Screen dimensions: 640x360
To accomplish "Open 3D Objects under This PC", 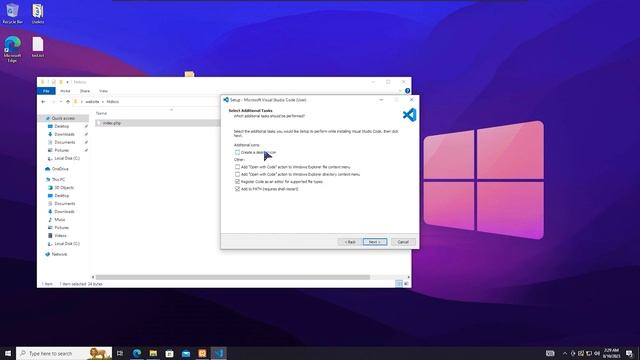I will [64, 188].
